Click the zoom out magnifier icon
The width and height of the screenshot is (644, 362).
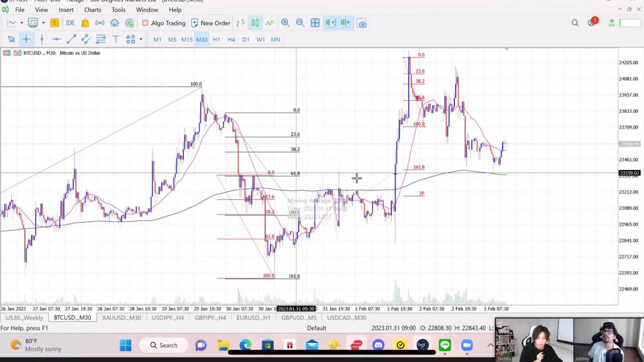tap(300, 23)
